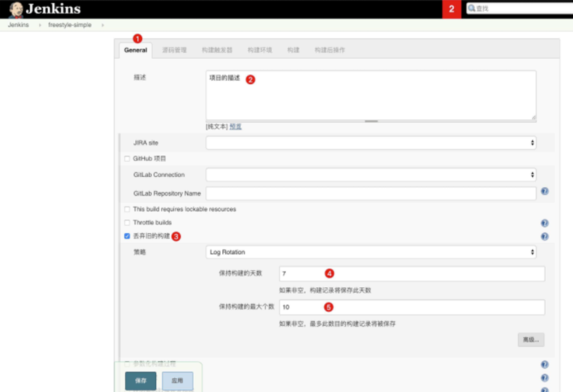Expand breadcrumb arrow after Jenkins
573x392 pixels.
pos(40,25)
